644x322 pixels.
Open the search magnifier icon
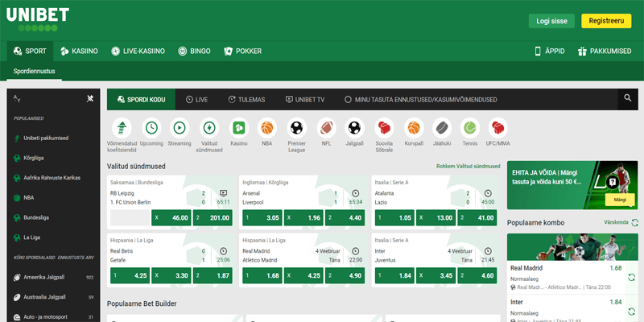(x=628, y=97)
